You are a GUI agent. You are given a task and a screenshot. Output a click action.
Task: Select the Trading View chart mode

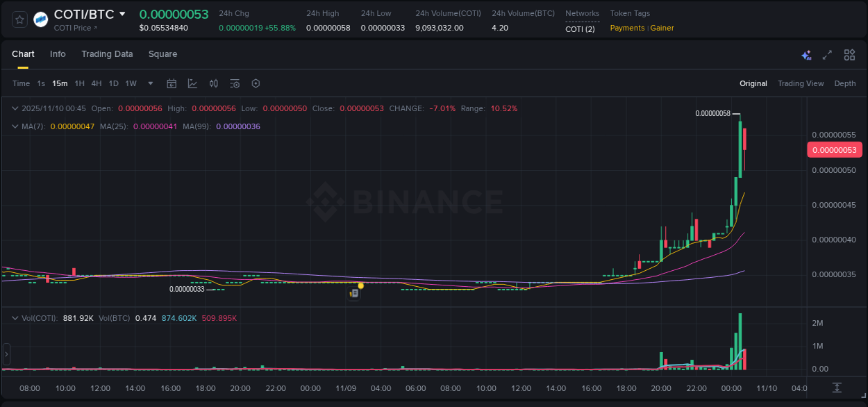tap(801, 83)
